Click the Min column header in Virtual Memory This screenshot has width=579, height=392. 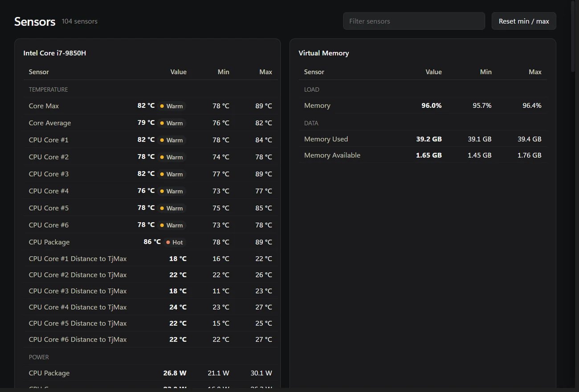click(x=486, y=72)
